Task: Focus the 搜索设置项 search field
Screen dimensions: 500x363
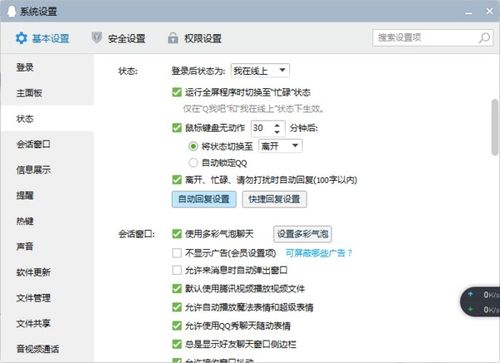Action: pos(433,38)
